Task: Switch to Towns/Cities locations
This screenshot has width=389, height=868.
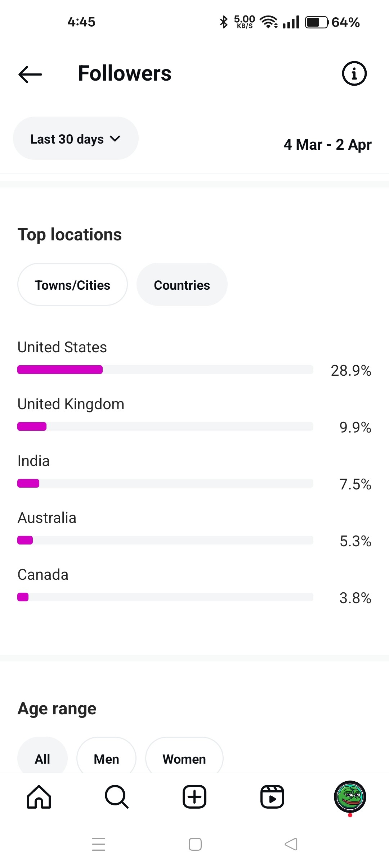Action: click(72, 284)
